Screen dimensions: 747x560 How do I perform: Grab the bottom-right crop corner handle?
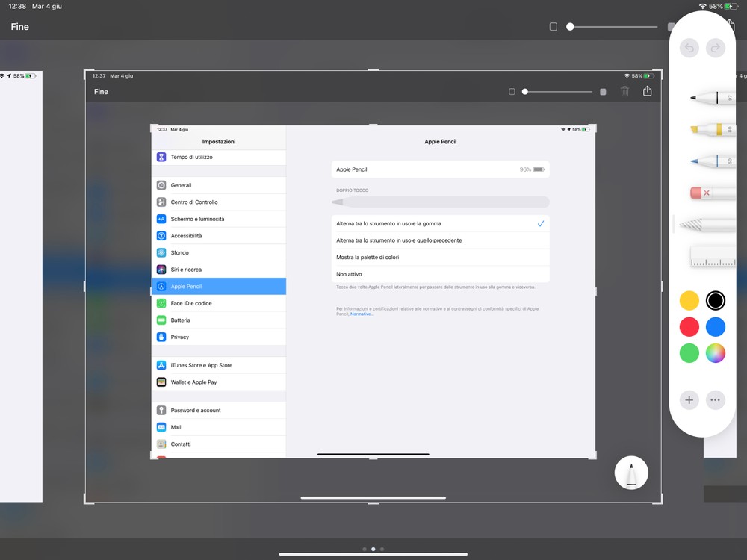pyautogui.click(x=659, y=500)
